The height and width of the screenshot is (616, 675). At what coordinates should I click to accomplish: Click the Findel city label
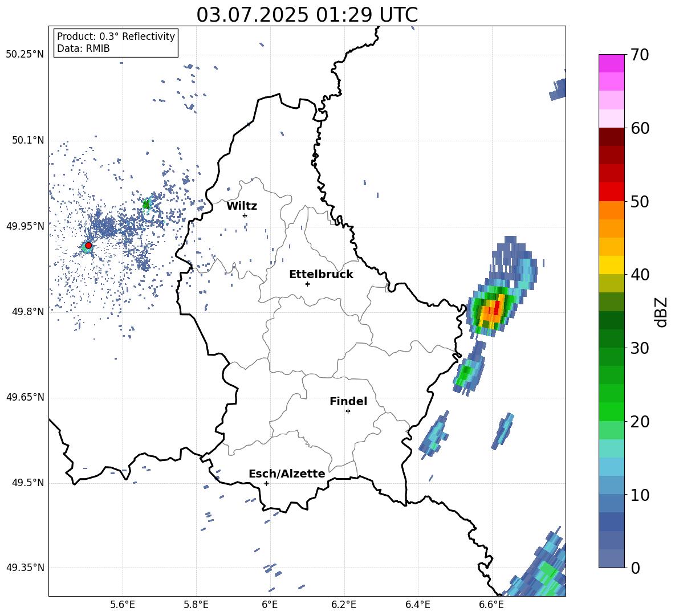tap(348, 401)
